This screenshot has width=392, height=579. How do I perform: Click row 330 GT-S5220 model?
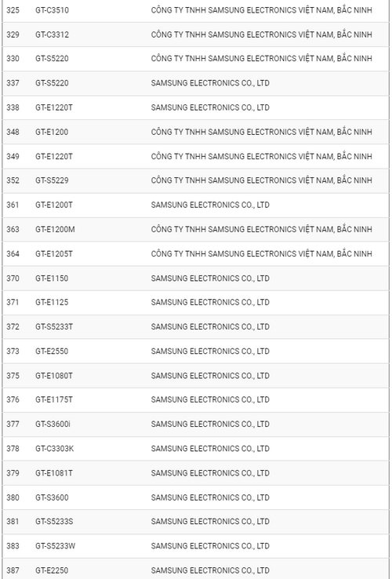(x=52, y=59)
